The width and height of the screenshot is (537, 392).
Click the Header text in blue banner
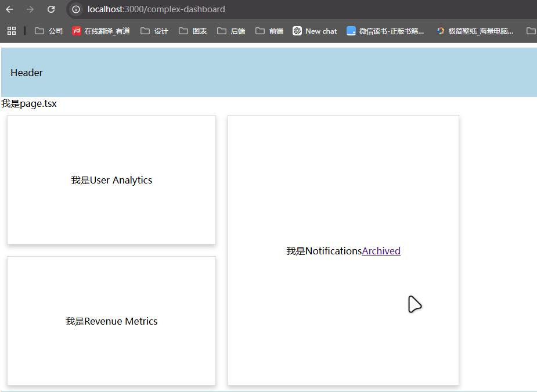pos(26,73)
